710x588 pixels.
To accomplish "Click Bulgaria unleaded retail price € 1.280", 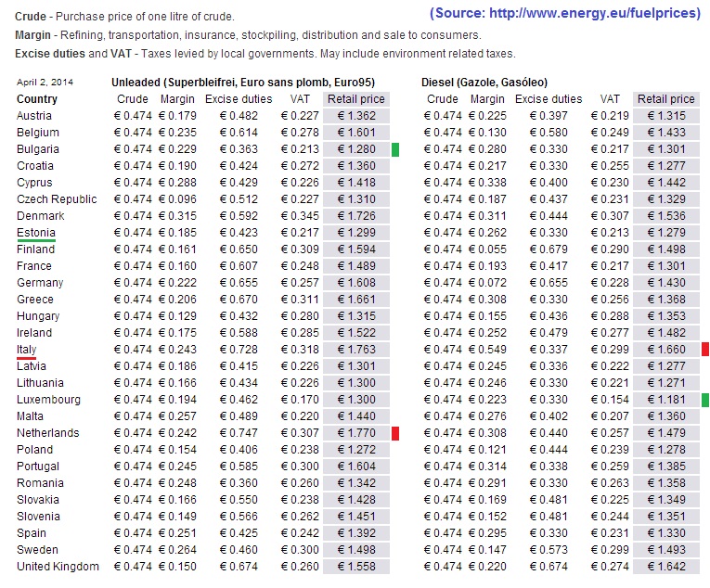I will point(356,149).
